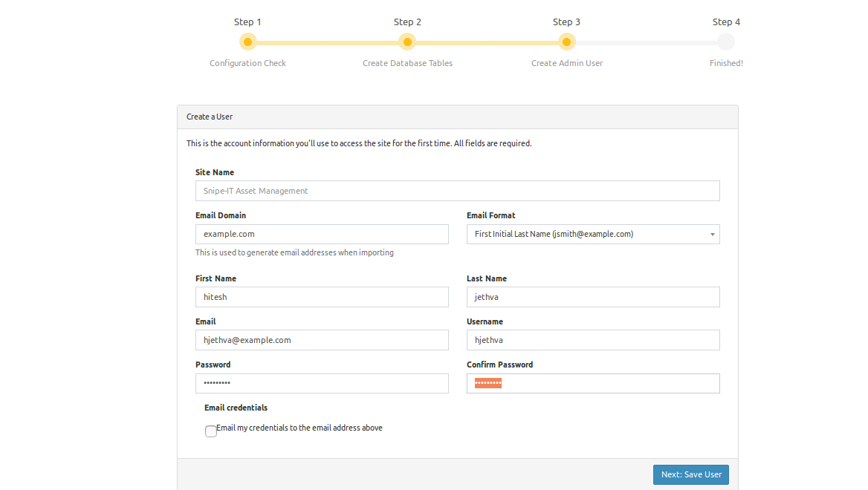868x490 pixels.
Task: Click the Create a User panel heading
Action: pyautogui.click(x=210, y=117)
